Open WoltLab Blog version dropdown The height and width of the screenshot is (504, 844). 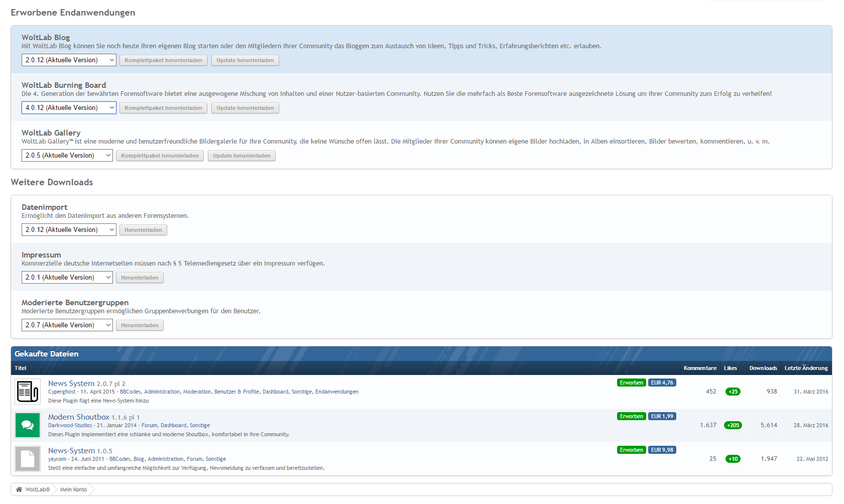pos(69,60)
